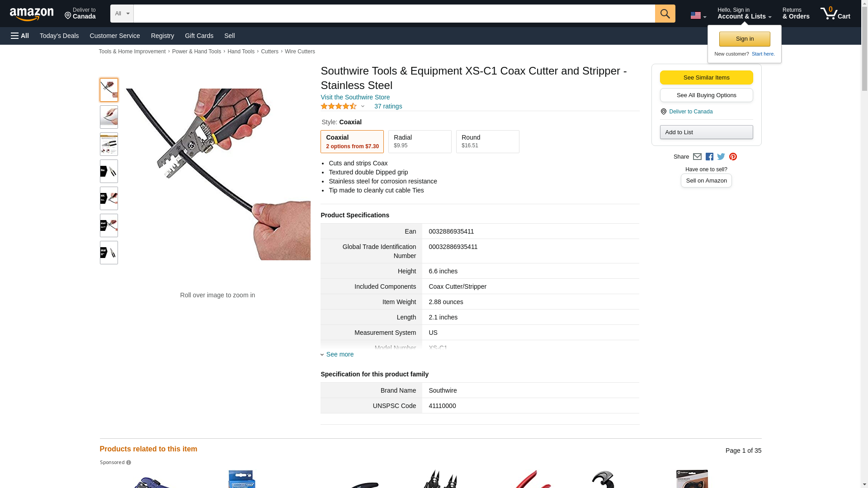868x488 pixels.
Task: Open Gift Cards in the navigation bar
Action: (199, 36)
